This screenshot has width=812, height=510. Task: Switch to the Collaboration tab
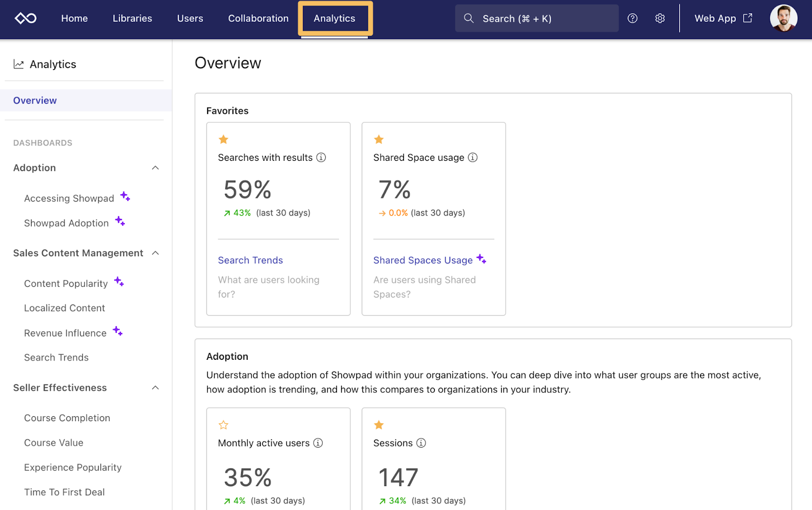tap(258, 18)
